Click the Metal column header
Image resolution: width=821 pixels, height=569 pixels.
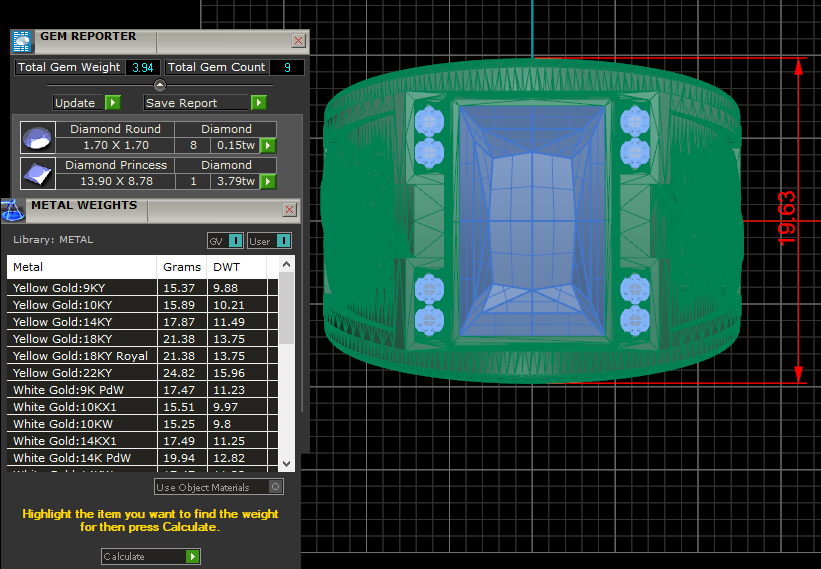[x=80, y=268]
